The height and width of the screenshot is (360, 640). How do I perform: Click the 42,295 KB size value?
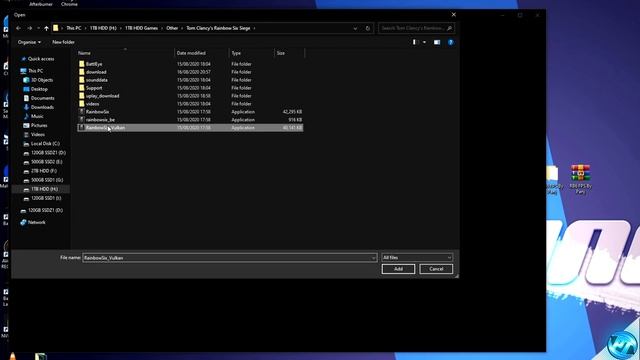coord(292,112)
